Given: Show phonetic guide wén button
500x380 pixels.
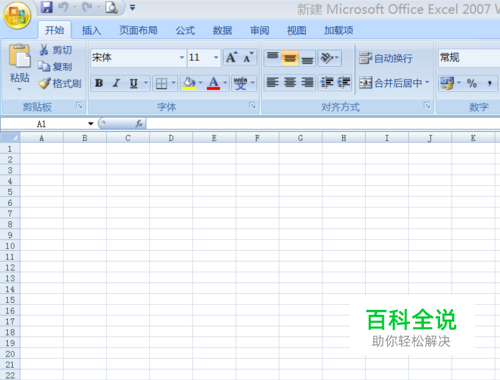Looking at the screenshot, I should pos(240,83).
